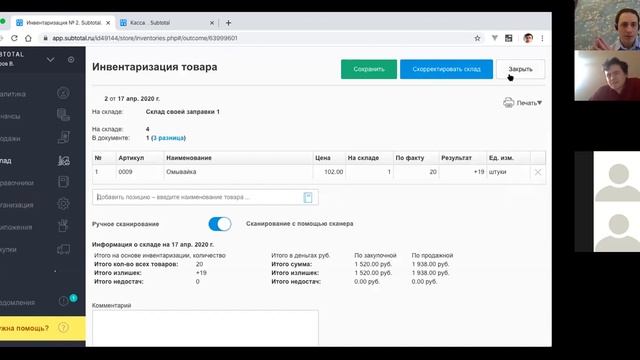Click the barcode icon in add position field

(308, 197)
